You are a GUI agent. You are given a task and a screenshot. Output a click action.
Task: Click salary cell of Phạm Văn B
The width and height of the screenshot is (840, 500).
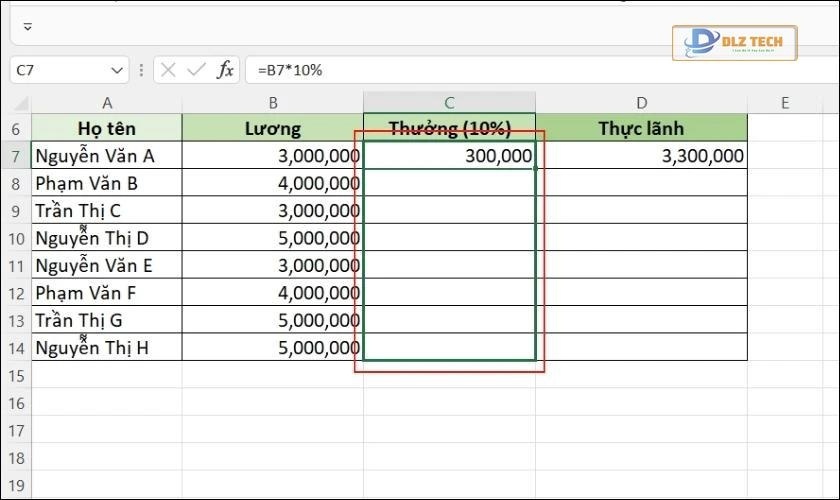point(273,183)
